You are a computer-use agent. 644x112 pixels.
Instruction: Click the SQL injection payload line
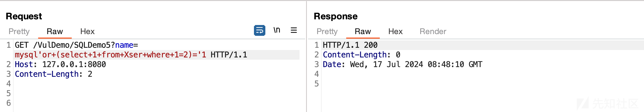(131, 55)
